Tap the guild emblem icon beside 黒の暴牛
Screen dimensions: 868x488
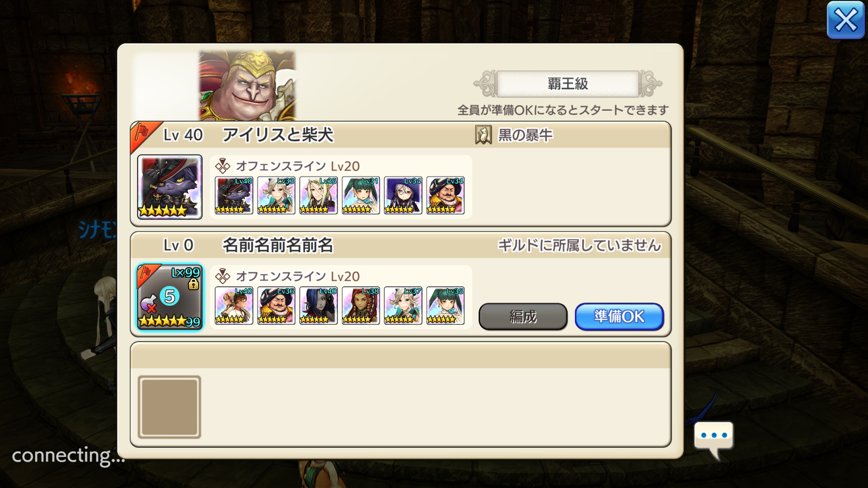483,135
